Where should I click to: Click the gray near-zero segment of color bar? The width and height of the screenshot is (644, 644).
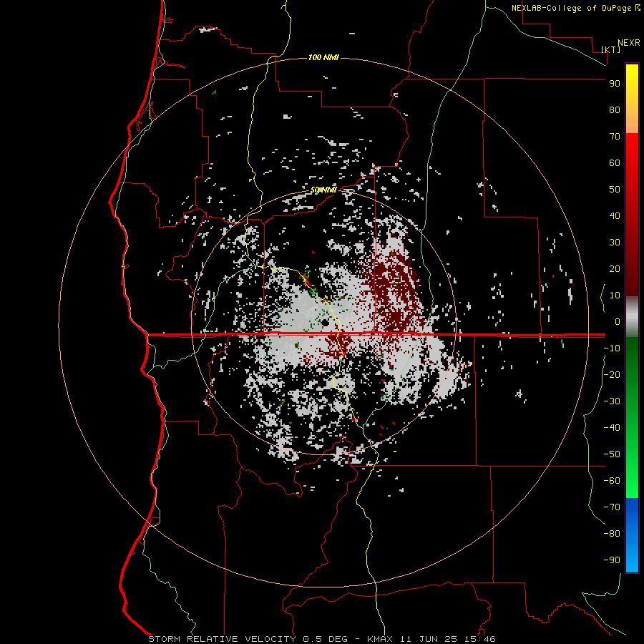632,317
